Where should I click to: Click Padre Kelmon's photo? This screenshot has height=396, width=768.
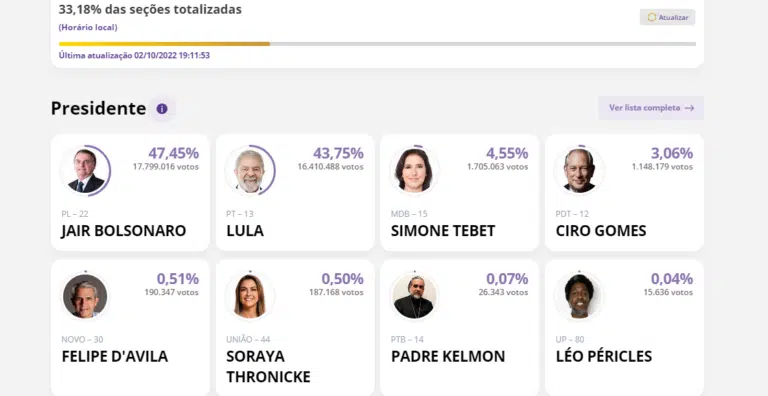coord(414,296)
